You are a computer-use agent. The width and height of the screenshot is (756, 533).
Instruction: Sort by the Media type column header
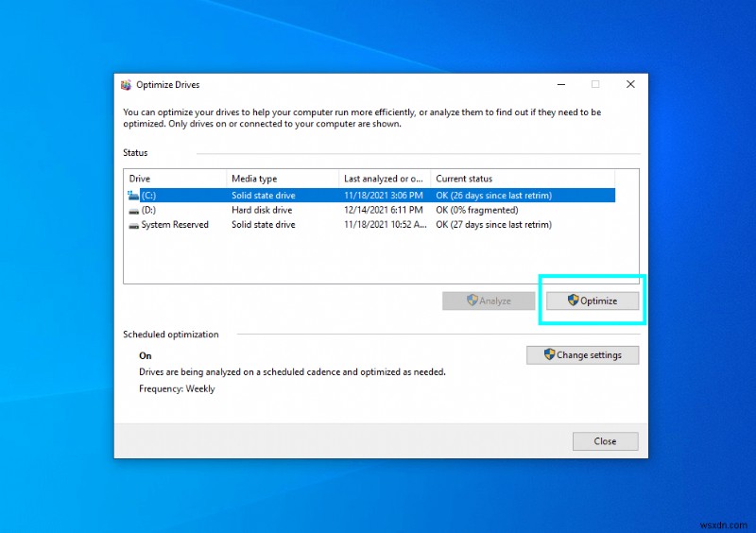(x=283, y=179)
